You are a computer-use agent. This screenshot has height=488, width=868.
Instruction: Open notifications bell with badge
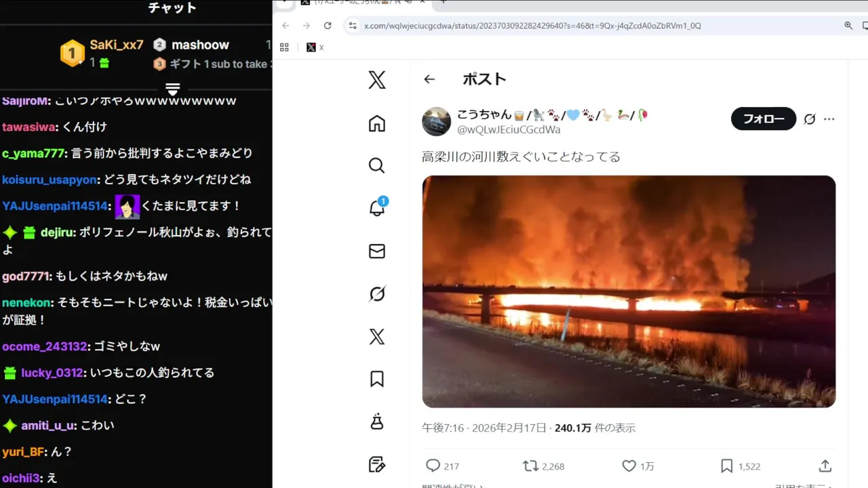378,207
